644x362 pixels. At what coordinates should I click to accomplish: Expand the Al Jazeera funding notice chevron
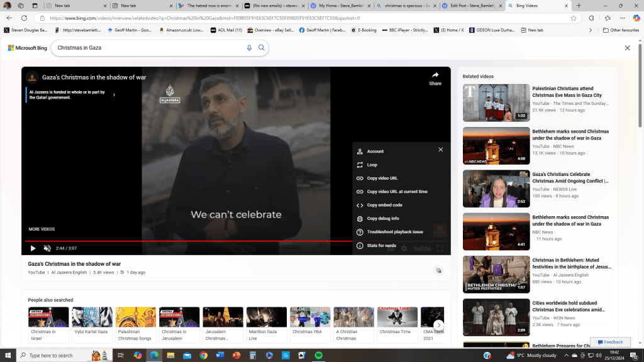pos(114,95)
